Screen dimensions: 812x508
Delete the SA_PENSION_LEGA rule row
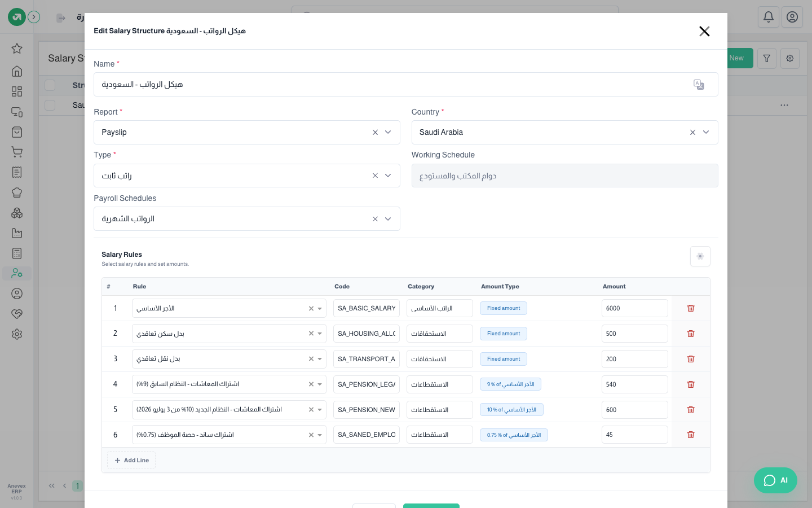691,384
